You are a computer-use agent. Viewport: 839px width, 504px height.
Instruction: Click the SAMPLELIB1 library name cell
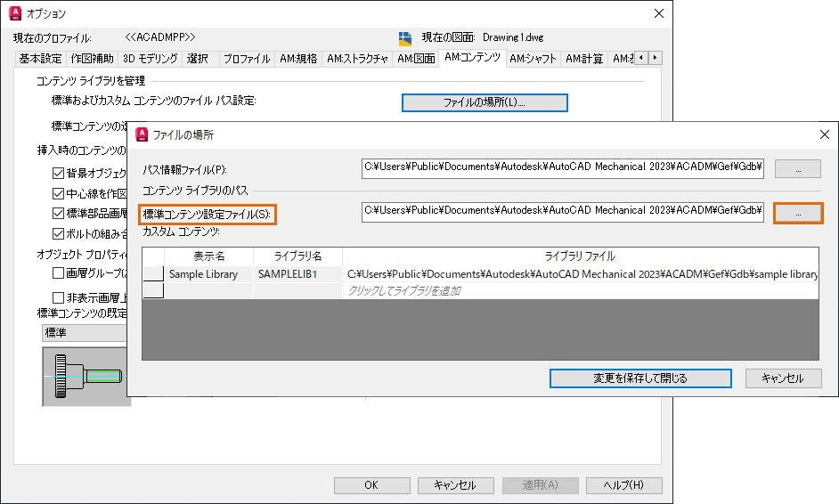click(x=298, y=274)
